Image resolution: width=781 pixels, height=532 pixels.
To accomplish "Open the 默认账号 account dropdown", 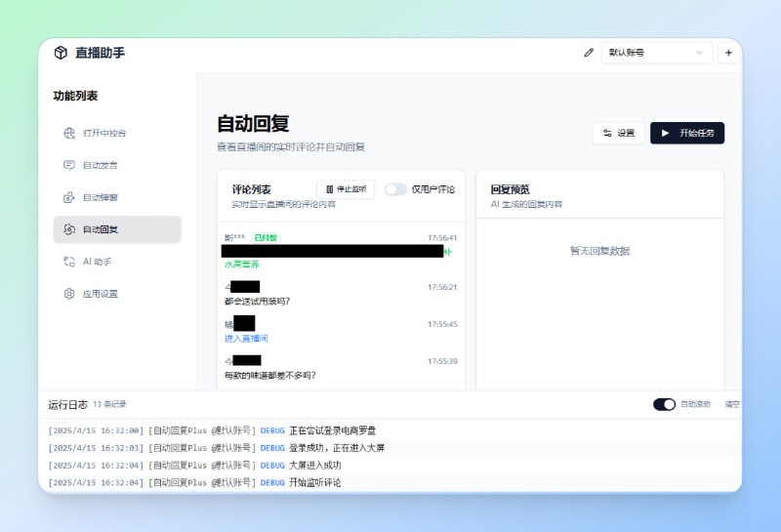I will 656,53.
